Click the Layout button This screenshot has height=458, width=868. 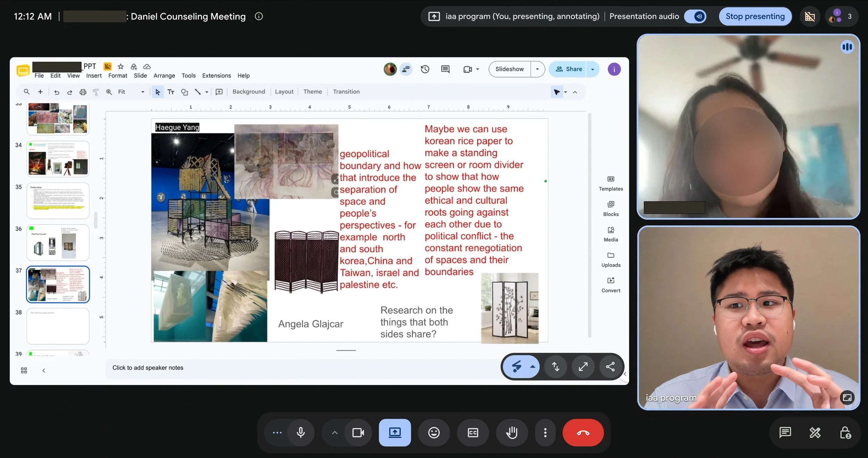coord(284,92)
